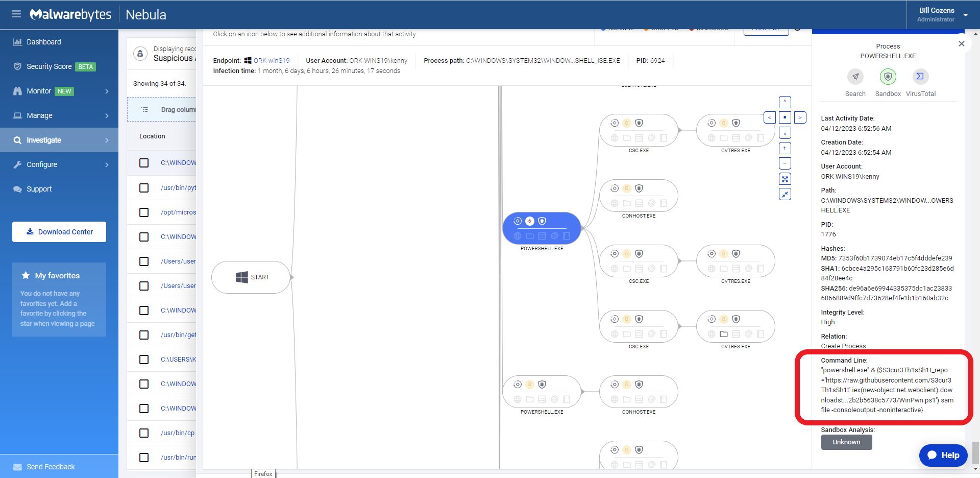980x478 pixels.
Task: Tick the checkbox for /usr/bin/cp row
Action: (x=144, y=433)
